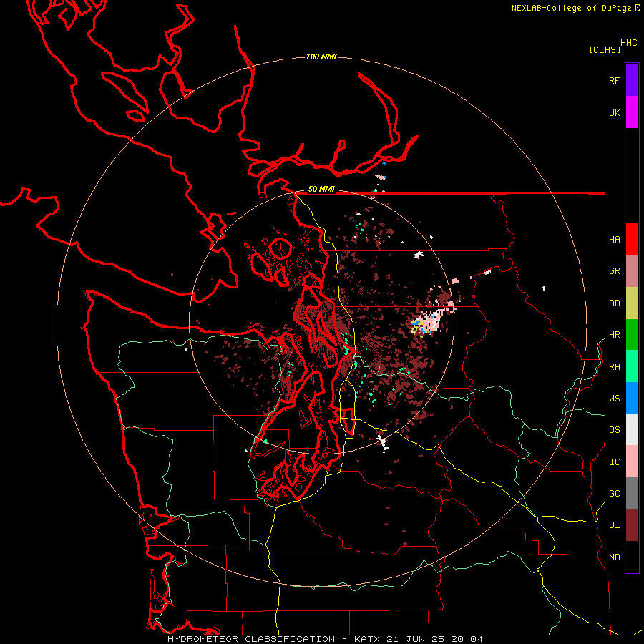Click the RA light green swatch
The image size is (644, 644).
coord(632,366)
